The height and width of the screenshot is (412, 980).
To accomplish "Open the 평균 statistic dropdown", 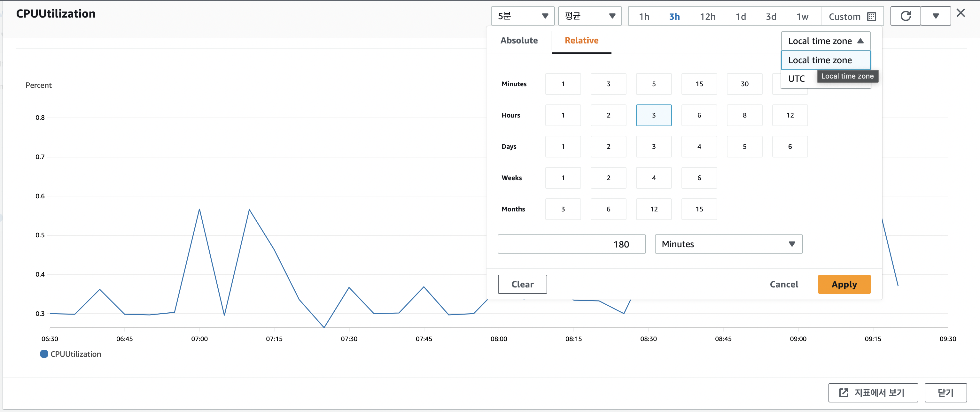I will pos(589,16).
